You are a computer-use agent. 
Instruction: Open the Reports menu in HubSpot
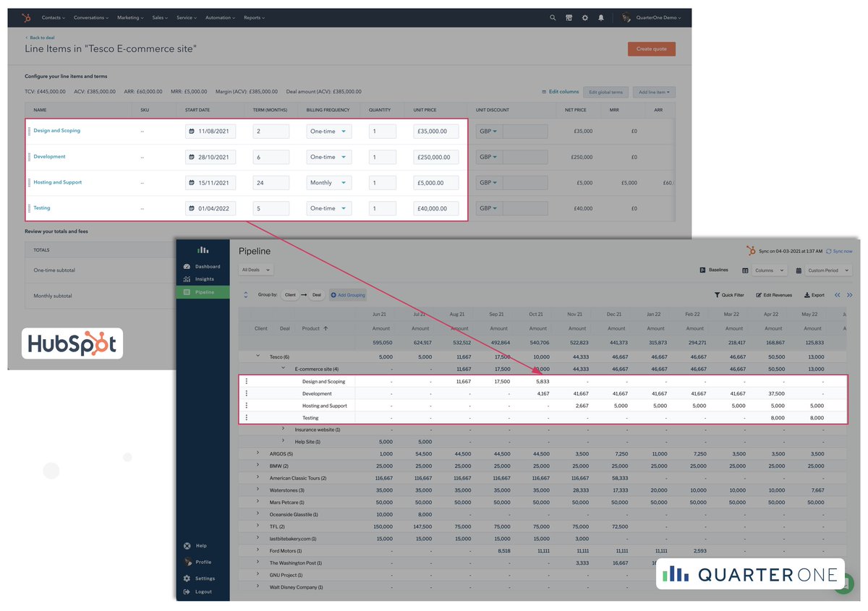click(254, 17)
